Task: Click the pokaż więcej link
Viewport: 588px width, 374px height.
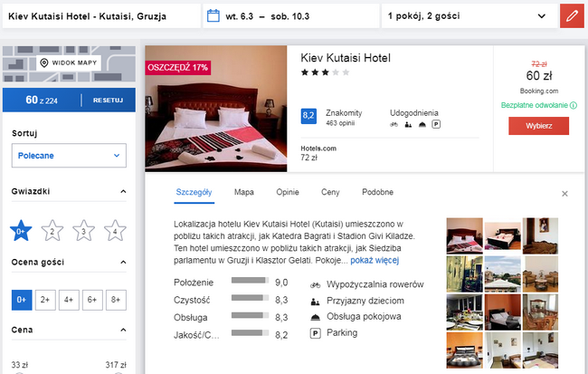Action: coord(375,260)
